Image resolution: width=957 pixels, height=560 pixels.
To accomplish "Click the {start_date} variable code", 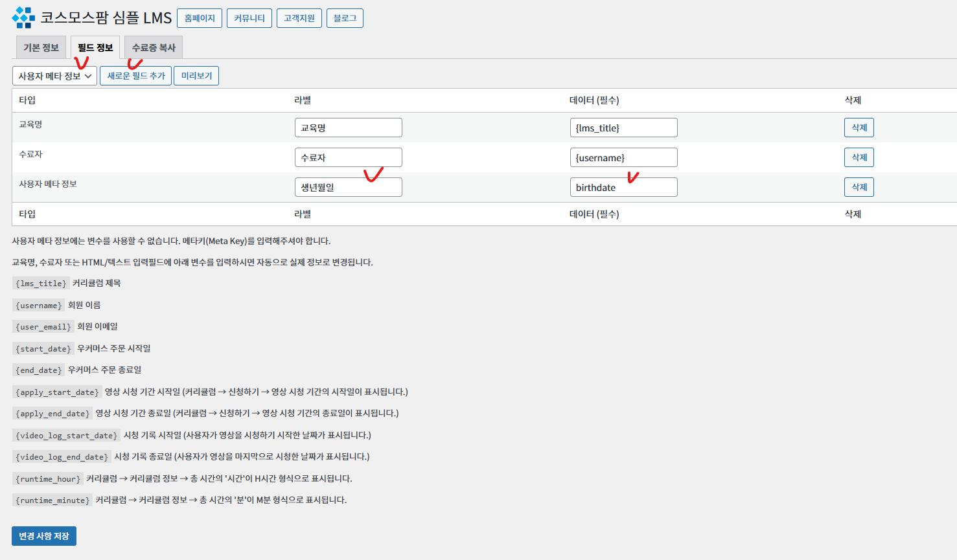I will 43,349.
